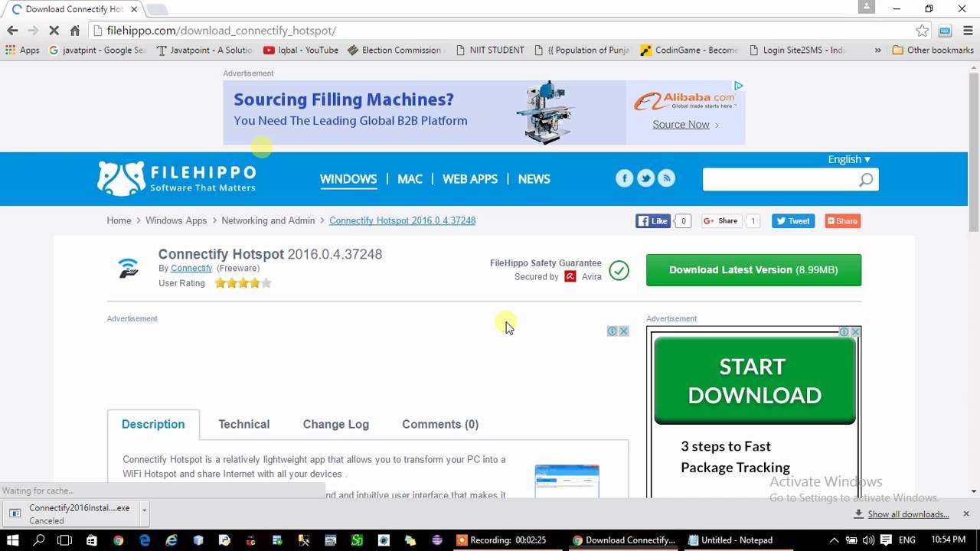Click the green safety checkmark icon
This screenshot has height=551, width=980.
(x=619, y=270)
